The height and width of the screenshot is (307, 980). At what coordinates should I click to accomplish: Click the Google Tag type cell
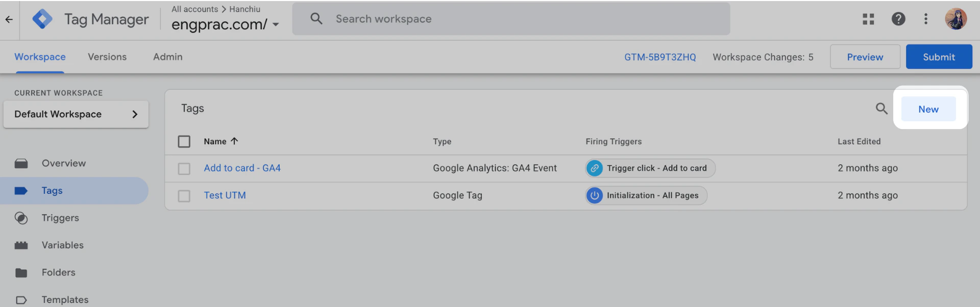(x=457, y=195)
